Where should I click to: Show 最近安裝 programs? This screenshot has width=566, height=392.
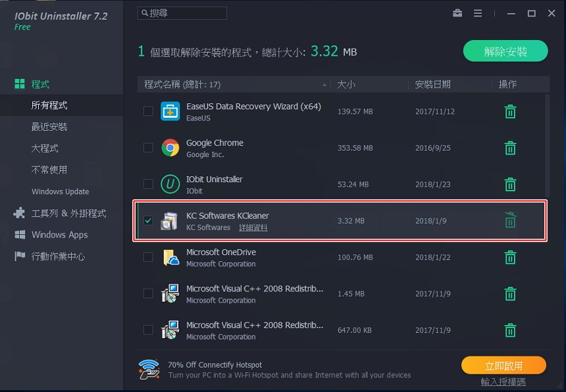point(49,127)
